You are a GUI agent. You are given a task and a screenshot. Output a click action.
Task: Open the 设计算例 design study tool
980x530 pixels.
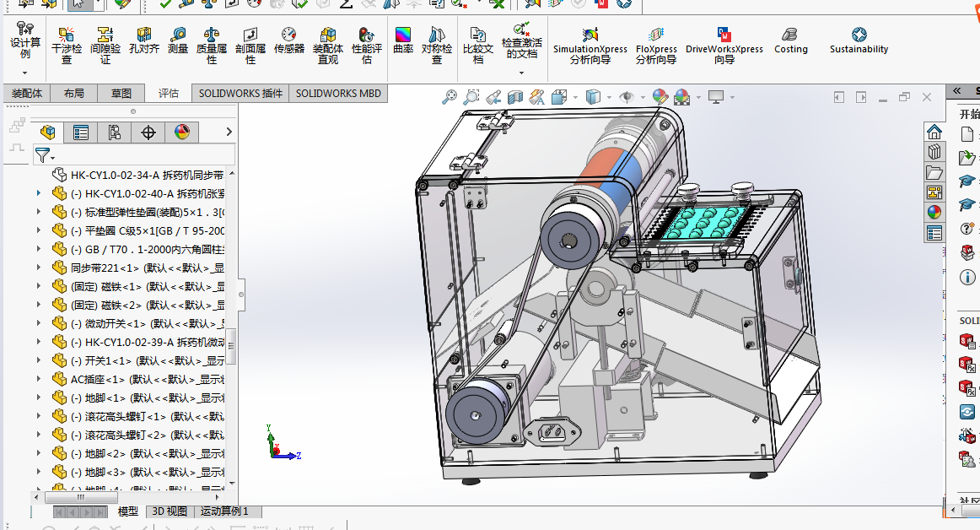pyautogui.click(x=25, y=41)
